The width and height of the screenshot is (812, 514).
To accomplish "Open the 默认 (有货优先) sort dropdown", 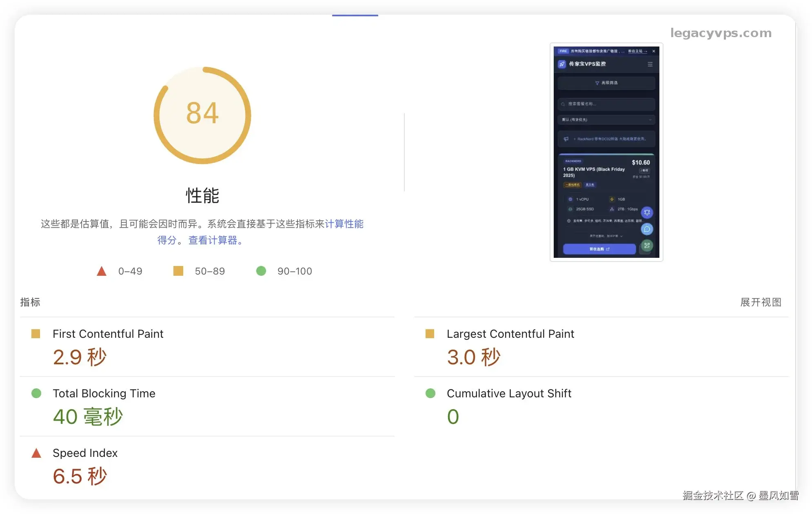I will click(606, 120).
